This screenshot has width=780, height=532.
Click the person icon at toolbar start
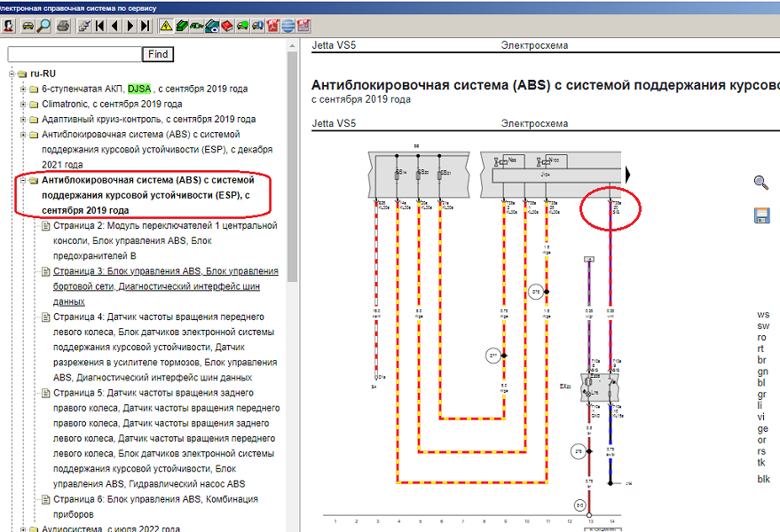pyautogui.click(x=9, y=26)
